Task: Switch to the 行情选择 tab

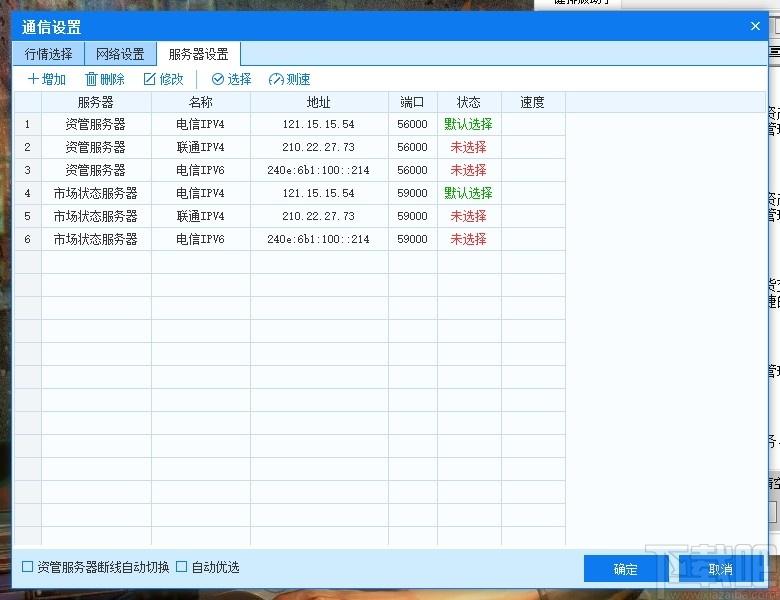Action: [48, 54]
